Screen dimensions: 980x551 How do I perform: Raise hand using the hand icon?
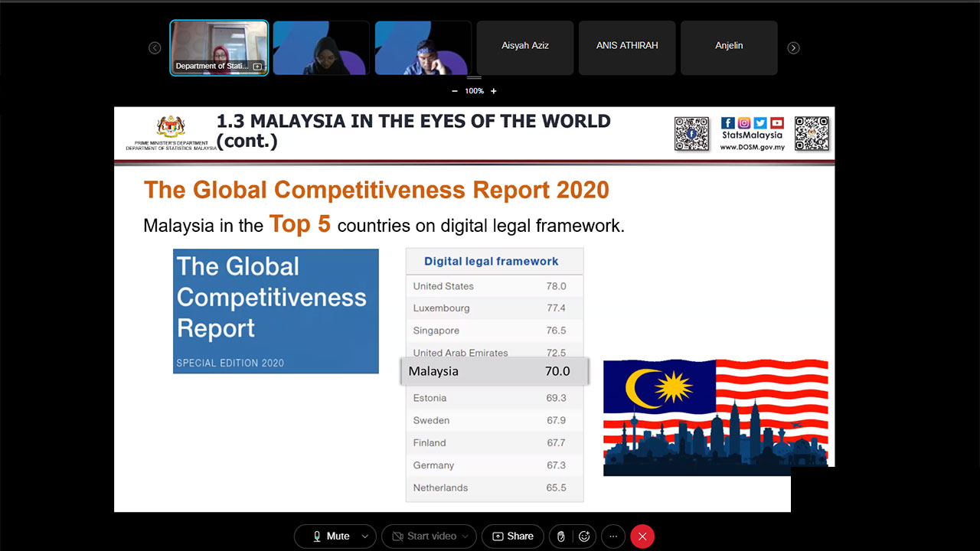click(561, 536)
